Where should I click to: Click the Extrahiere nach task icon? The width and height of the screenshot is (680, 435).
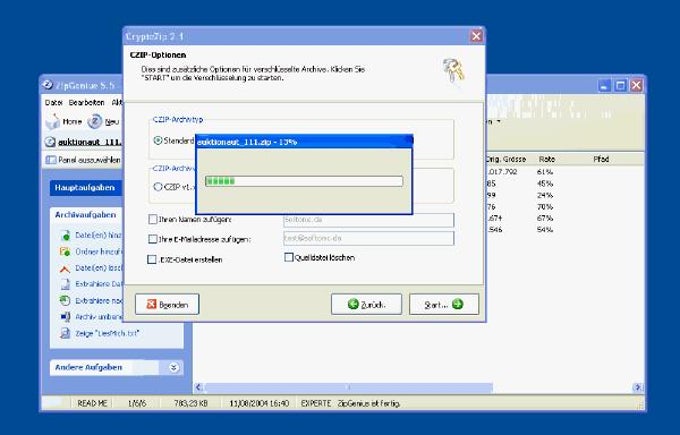pos(65,301)
